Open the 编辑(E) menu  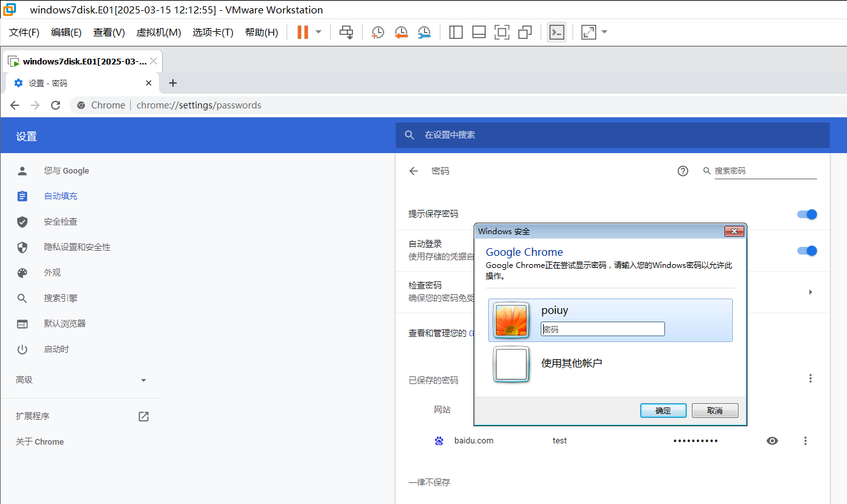[x=66, y=32]
